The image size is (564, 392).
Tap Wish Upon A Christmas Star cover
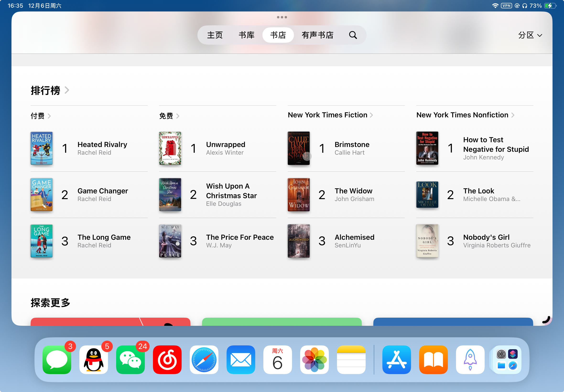click(170, 195)
